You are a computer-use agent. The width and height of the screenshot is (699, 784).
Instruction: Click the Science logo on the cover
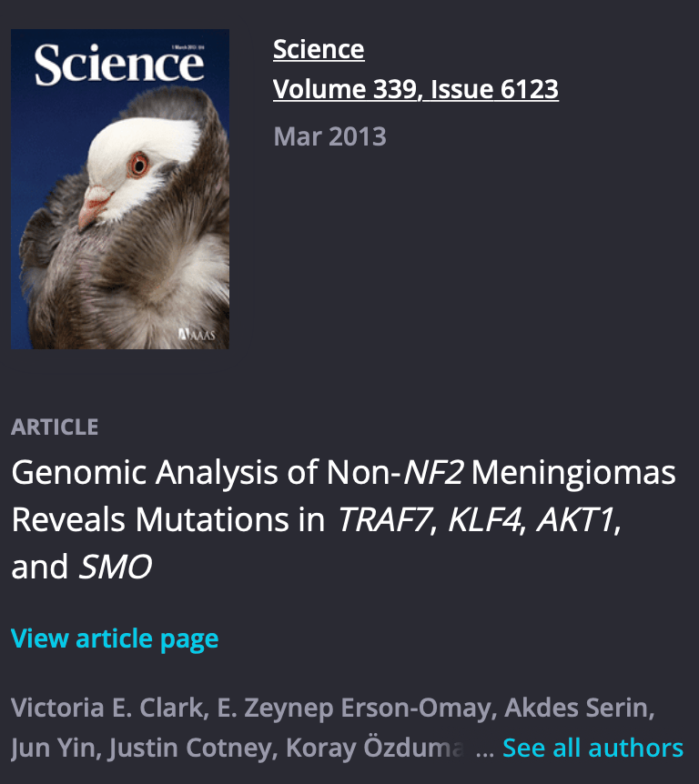tap(118, 65)
